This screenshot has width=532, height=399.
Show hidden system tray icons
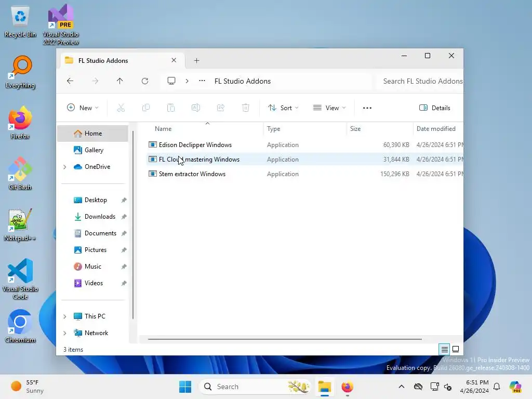click(x=402, y=387)
